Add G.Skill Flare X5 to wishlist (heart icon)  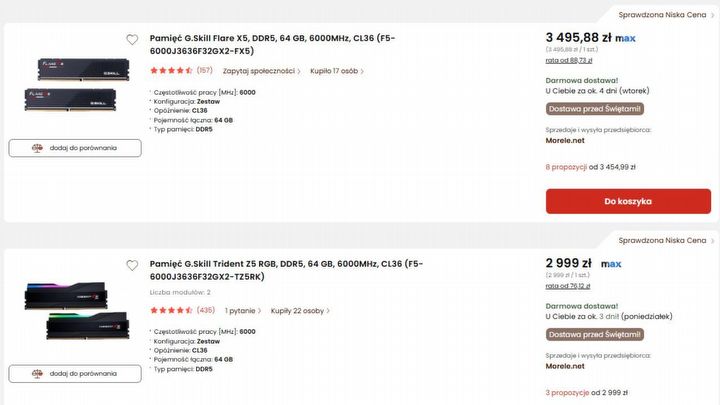[132, 40]
